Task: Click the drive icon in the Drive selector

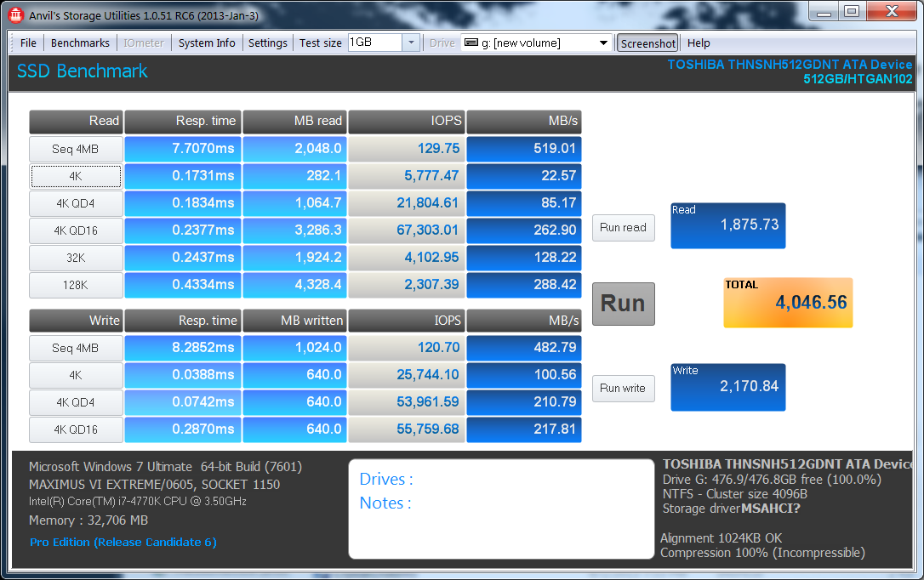Action: pos(471,43)
